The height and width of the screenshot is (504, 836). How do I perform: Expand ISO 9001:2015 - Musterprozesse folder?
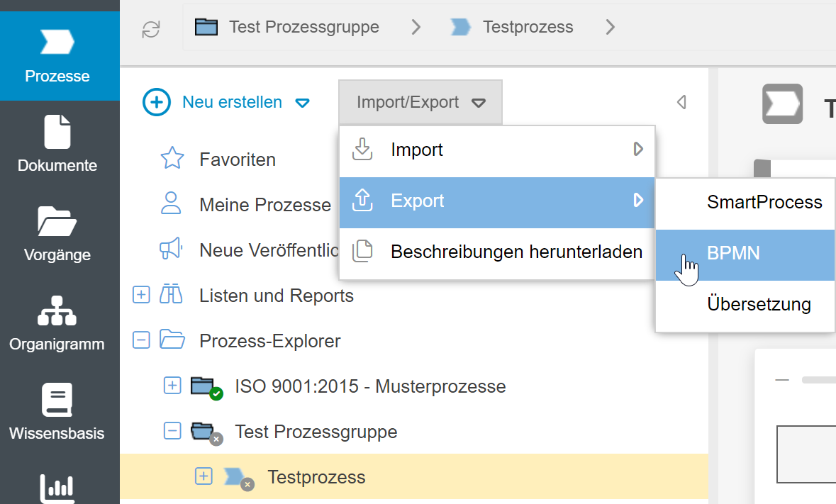pyautogui.click(x=172, y=386)
